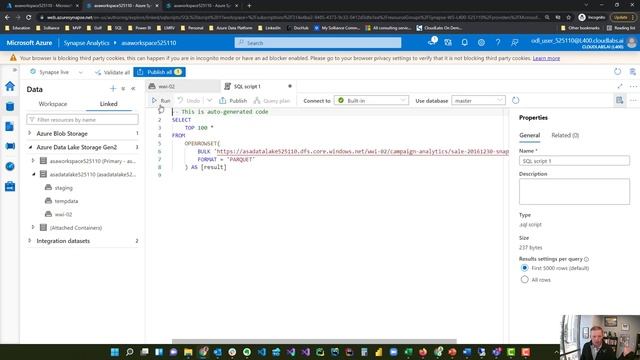
Task: Switch to the Linked tab
Action: [109, 104]
